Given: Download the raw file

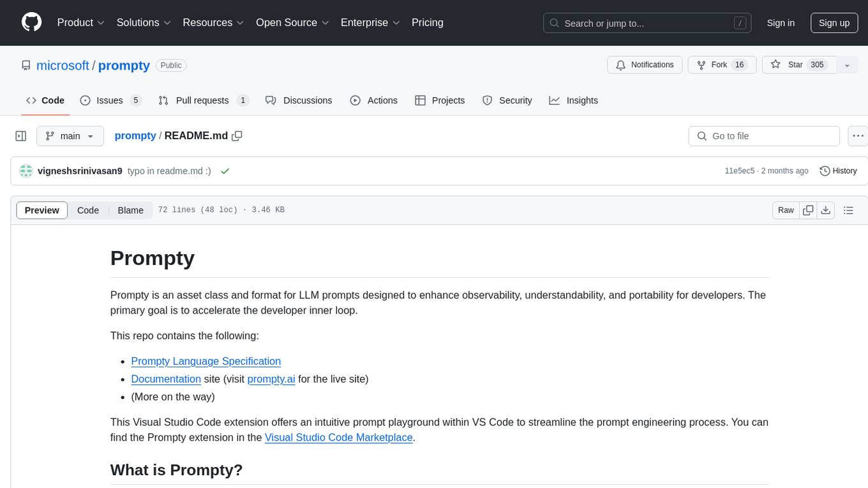Looking at the screenshot, I should (x=826, y=210).
